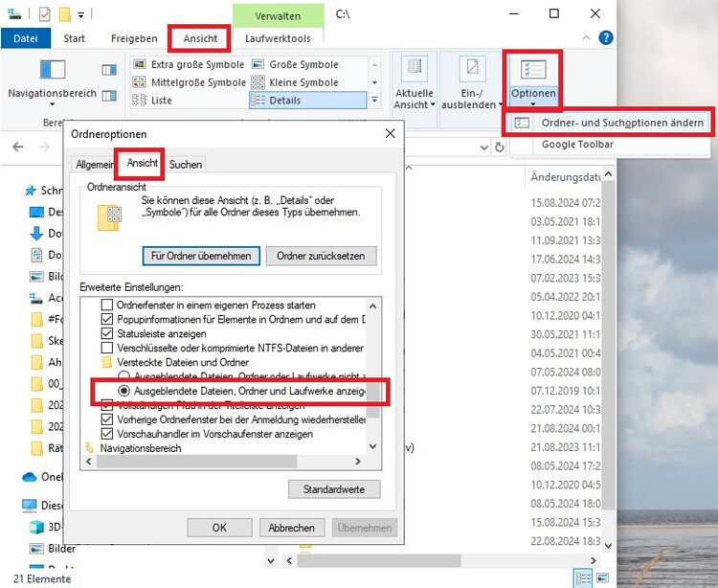
Task: Open Desktop icon in quick access
Action: (x=36, y=212)
